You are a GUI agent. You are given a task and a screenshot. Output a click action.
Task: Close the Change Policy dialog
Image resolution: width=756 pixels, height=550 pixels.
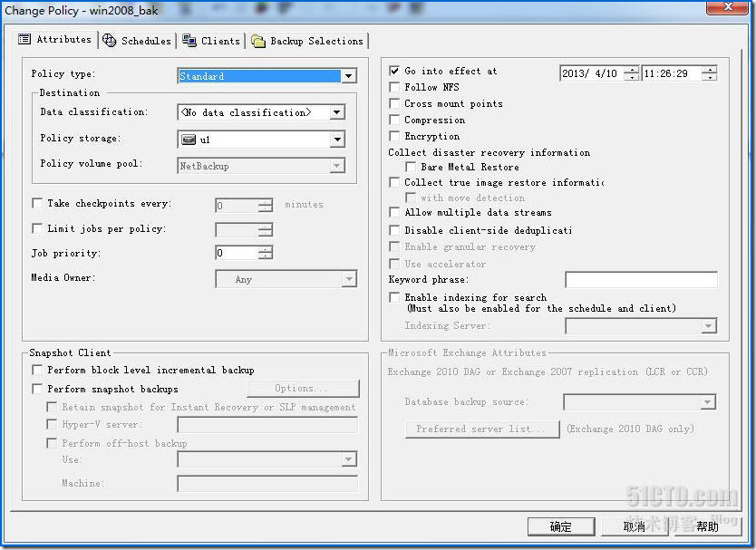[728, 6]
